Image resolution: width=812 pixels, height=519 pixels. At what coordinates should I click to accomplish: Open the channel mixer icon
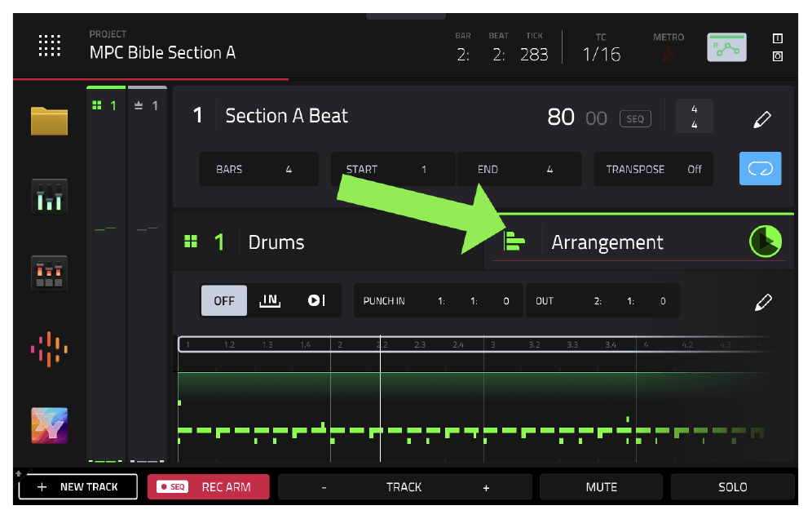(49, 196)
